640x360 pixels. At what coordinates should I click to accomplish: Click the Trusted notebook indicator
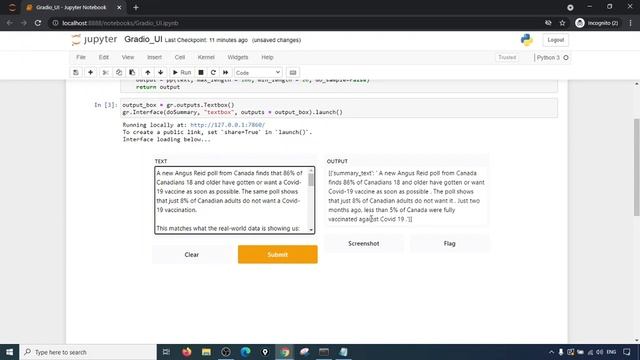tap(507, 58)
